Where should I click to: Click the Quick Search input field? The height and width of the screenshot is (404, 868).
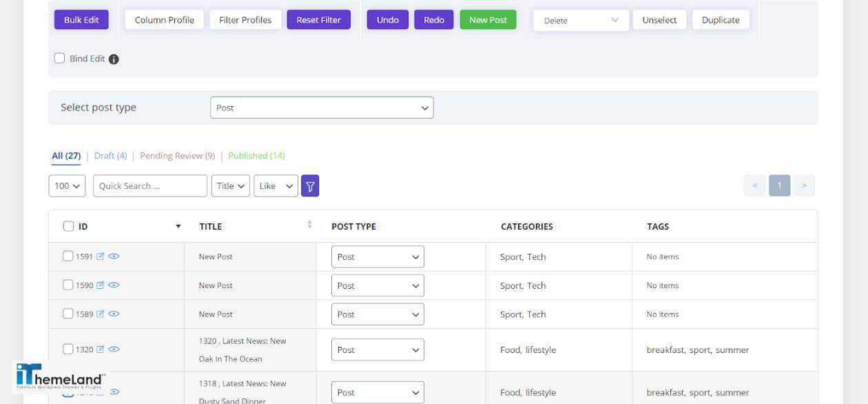click(x=149, y=185)
